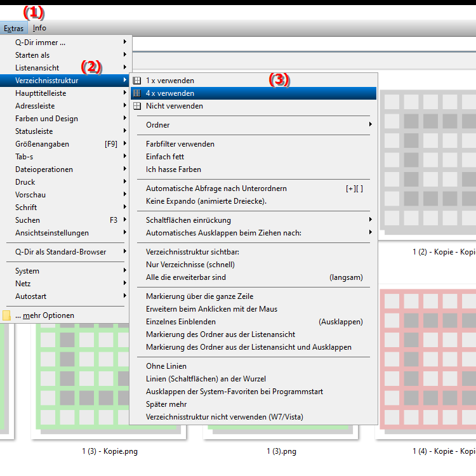Click ... mehr Optionen

(x=65, y=315)
